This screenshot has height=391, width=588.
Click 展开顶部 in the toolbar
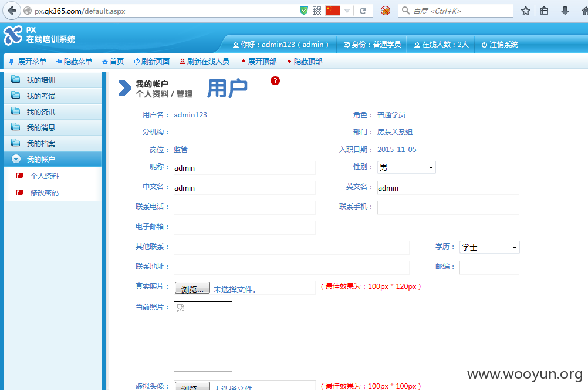click(x=258, y=61)
